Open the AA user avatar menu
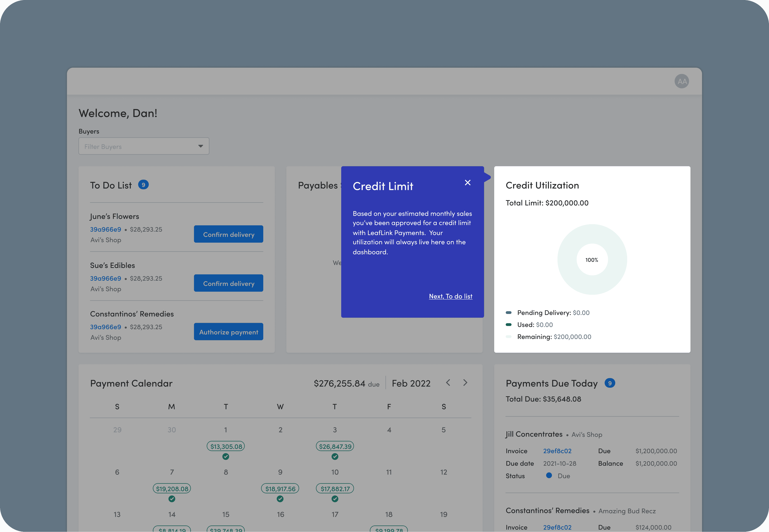Screen dimensions: 769x532 click(682, 81)
